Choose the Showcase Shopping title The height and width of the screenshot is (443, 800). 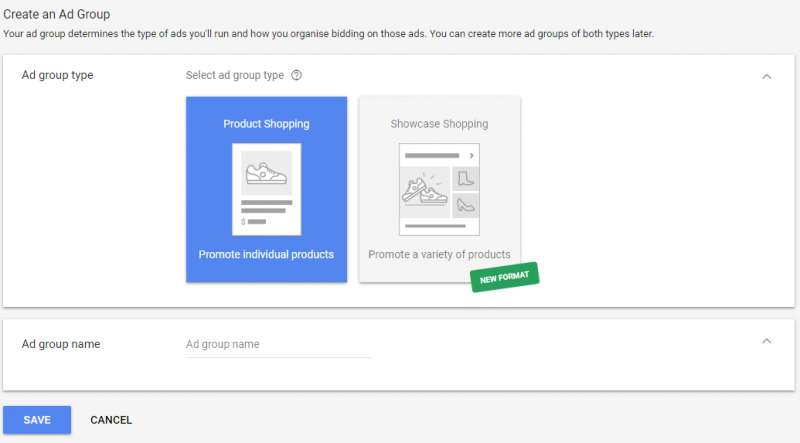[x=439, y=124]
